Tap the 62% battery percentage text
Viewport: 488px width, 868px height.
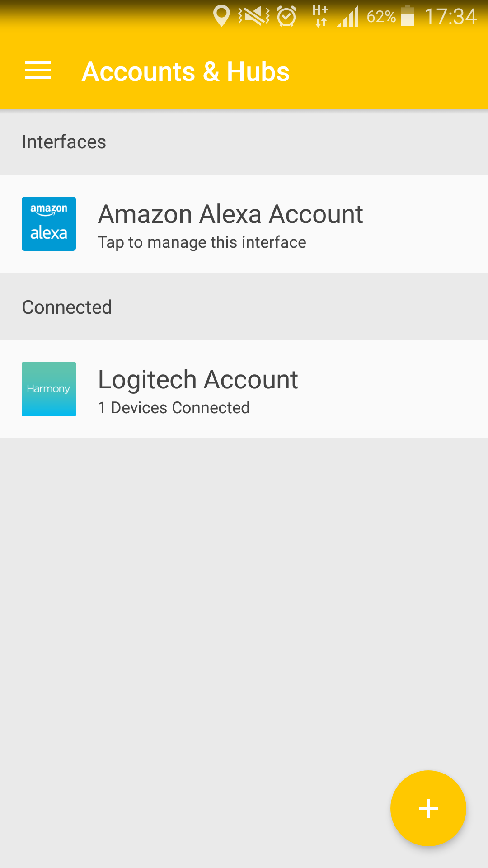click(381, 17)
